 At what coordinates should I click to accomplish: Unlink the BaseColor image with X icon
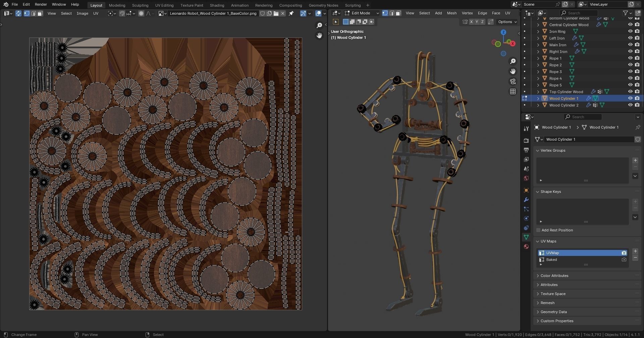pyautogui.click(x=283, y=13)
